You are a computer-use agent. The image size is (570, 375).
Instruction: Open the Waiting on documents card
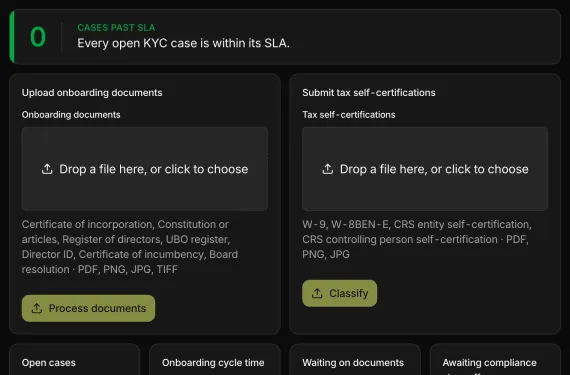355,359
